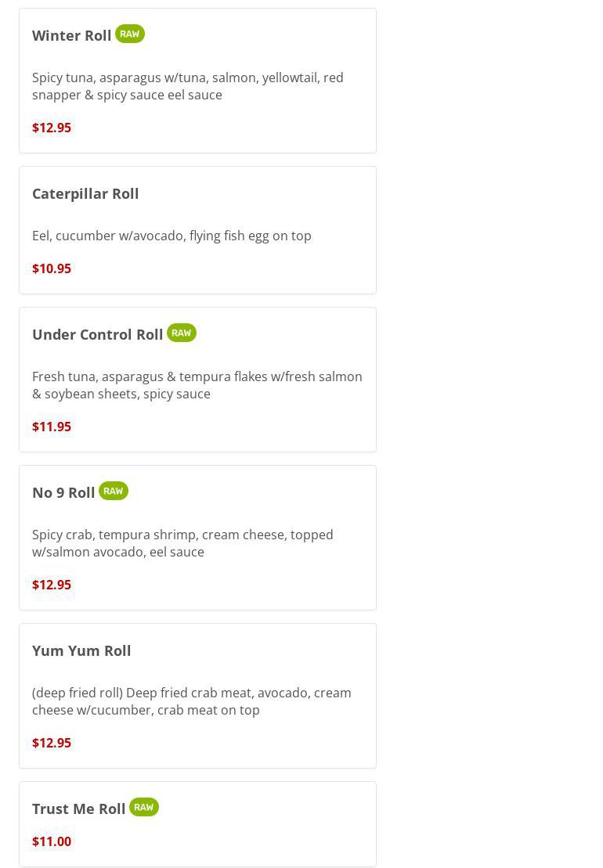Image resolution: width=603 pixels, height=868 pixels.
Task: Click the Winter Roll $12.95 price
Action: (52, 128)
